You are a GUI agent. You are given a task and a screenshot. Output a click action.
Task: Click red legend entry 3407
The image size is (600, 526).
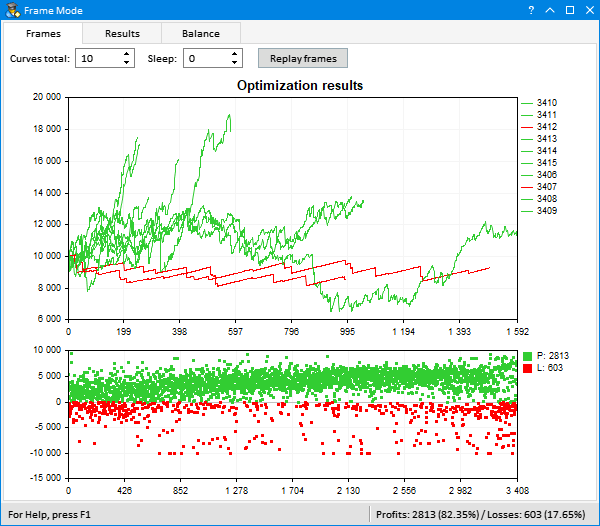point(539,187)
